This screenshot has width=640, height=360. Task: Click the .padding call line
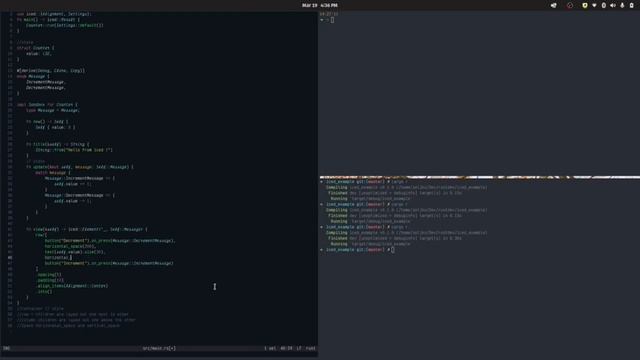click(50, 280)
